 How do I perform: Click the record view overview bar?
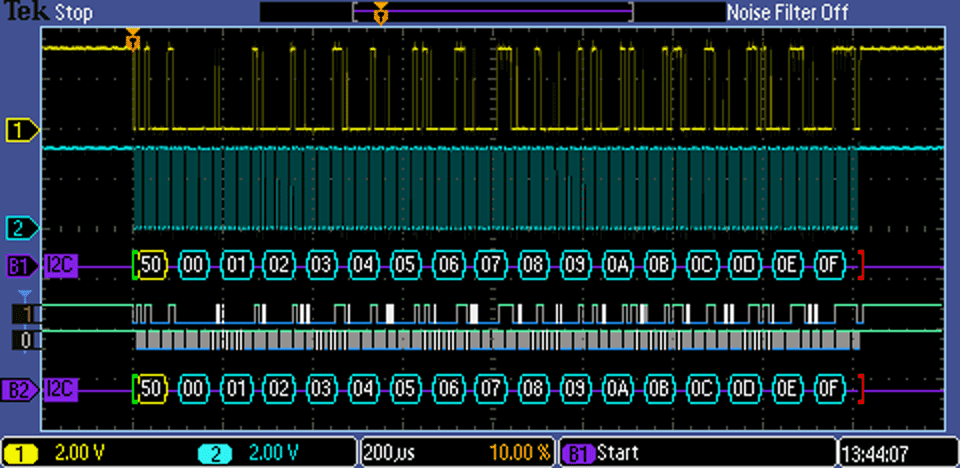point(493,12)
